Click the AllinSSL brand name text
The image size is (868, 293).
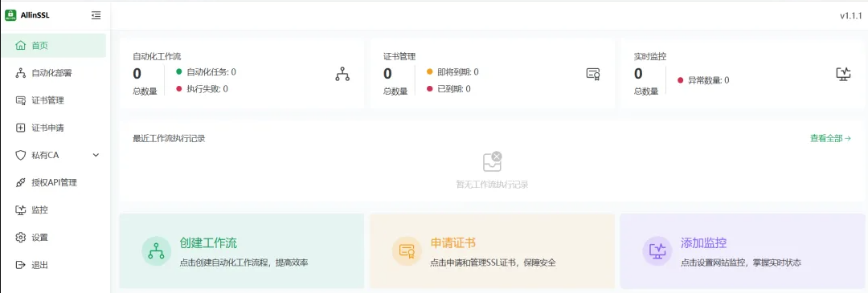35,15
